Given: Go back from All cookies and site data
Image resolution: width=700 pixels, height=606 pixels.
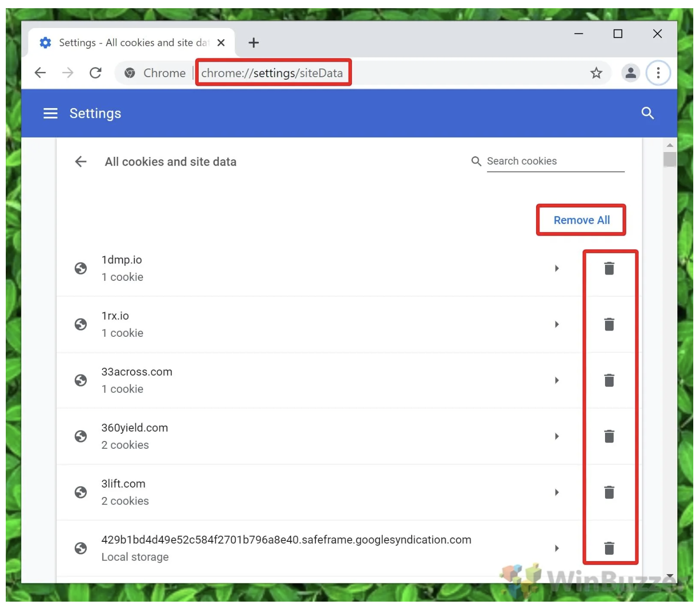Looking at the screenshot, I should [x=81, y=162].
